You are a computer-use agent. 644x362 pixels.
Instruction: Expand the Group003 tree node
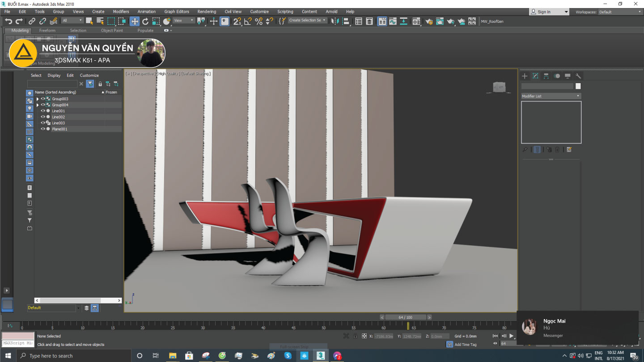[x=38, y=99]
